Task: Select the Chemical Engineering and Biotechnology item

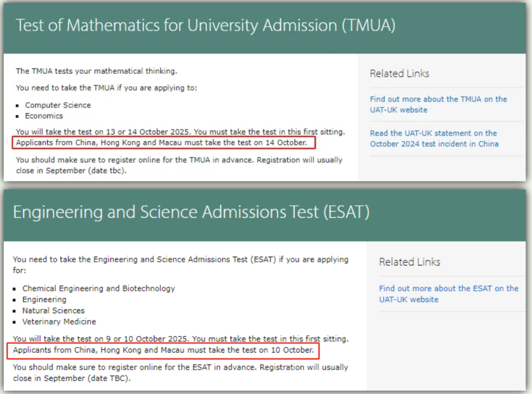Action: click(x=99, y=289)
